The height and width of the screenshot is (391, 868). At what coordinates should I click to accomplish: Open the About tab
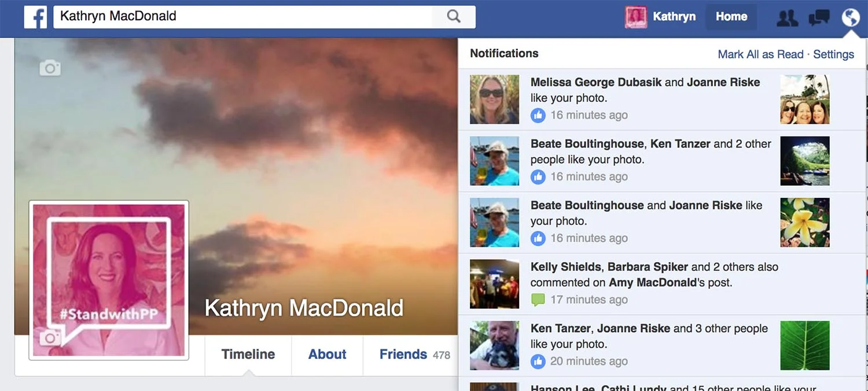328,355
